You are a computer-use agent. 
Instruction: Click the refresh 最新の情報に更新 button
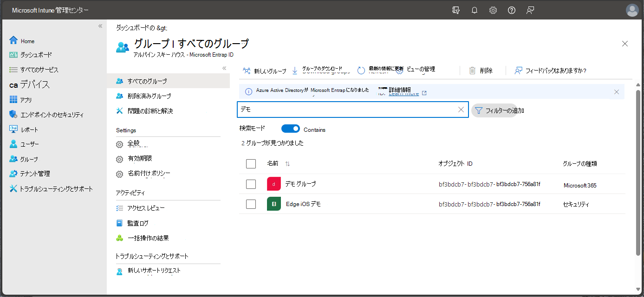(380, 70)
